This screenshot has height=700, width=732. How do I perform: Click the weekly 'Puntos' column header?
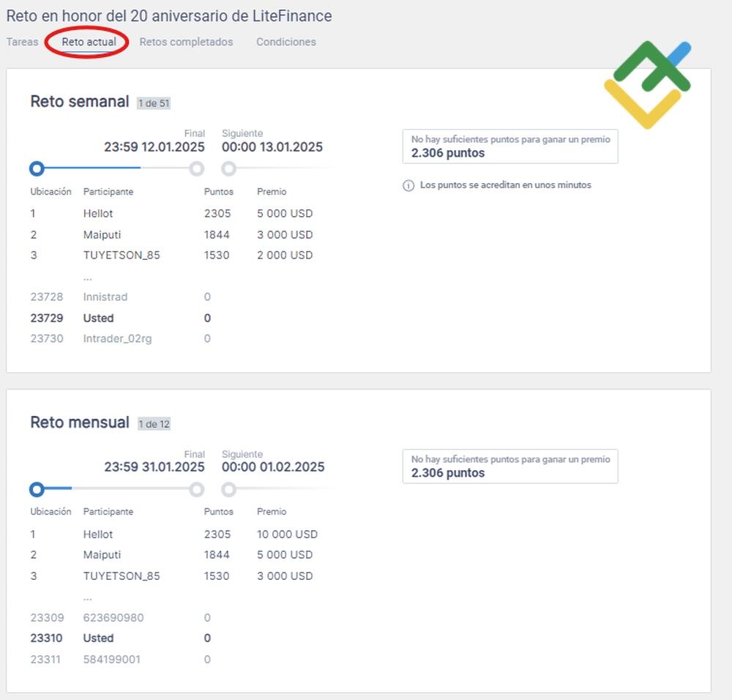(x=218, y=191)
